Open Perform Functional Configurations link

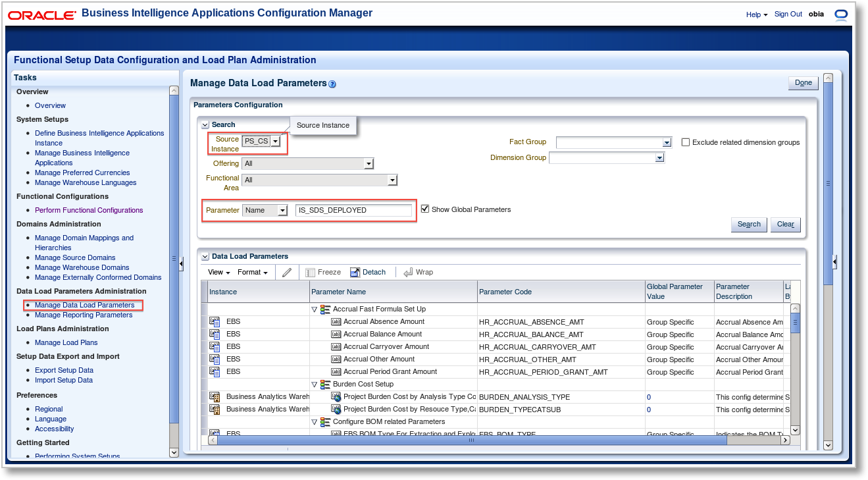[x=89, y=210]
